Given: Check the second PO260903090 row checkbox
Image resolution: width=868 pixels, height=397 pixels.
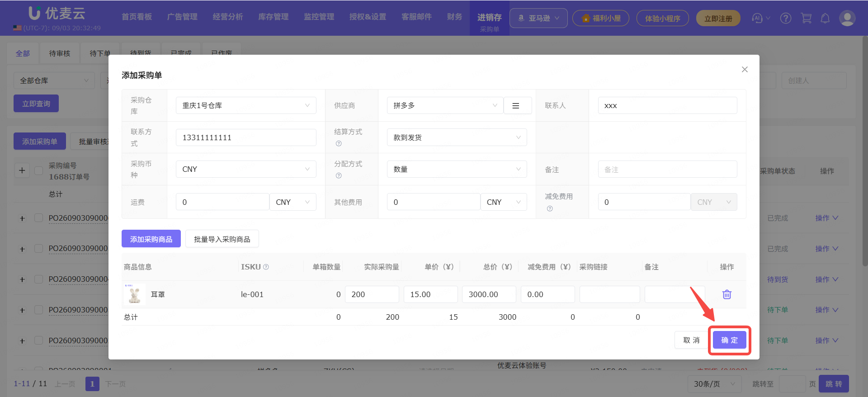Looking at the screenshot, I should pos(39,249).
